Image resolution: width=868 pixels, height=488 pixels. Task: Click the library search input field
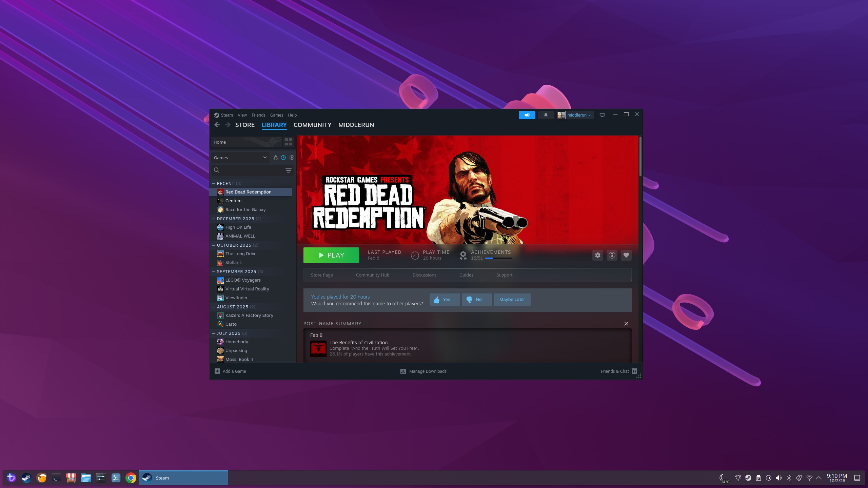pyautogui.click(x=251, y=170)
